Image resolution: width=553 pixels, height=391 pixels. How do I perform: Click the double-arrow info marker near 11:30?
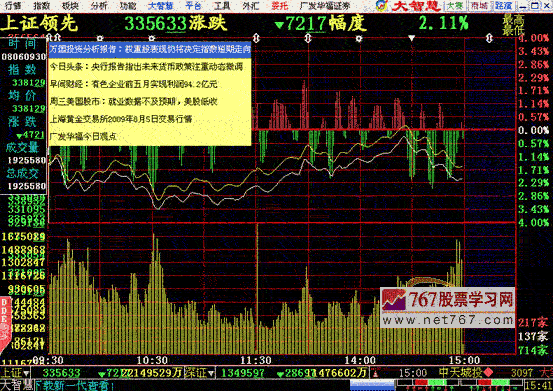pos(256,38)
